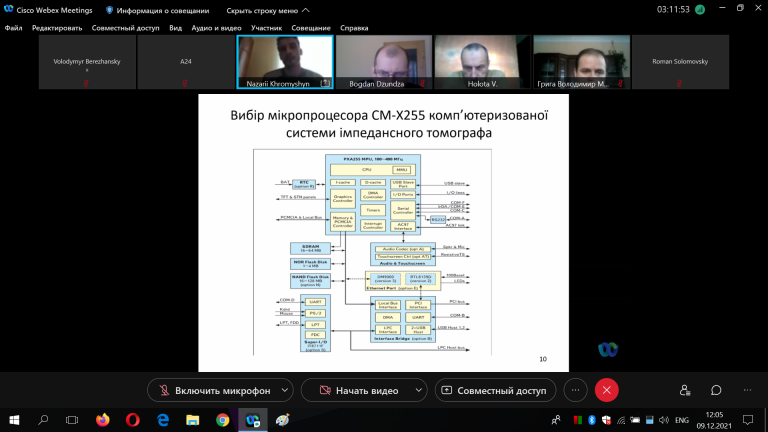The width and height of the screenshot is (768, 432).
Task: Select Nazarii Khromyshyn video thumbnail
Action: [285, 62]
